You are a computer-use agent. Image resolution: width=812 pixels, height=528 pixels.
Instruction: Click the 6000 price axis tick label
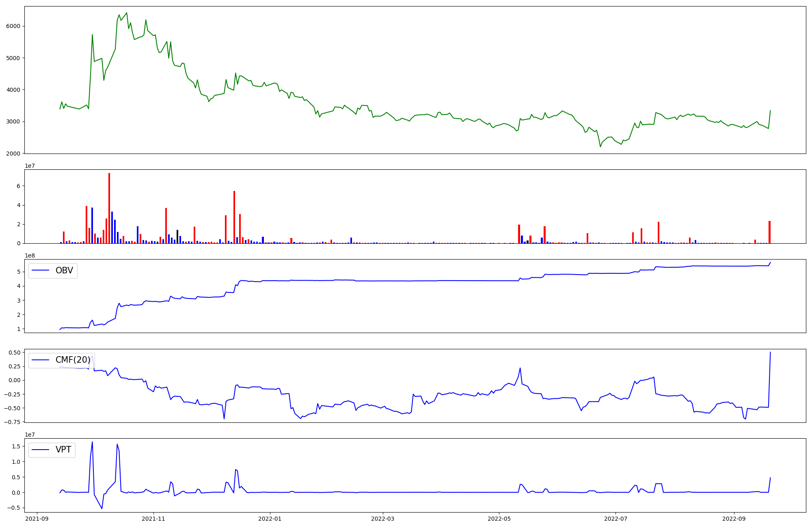point(13,26)
